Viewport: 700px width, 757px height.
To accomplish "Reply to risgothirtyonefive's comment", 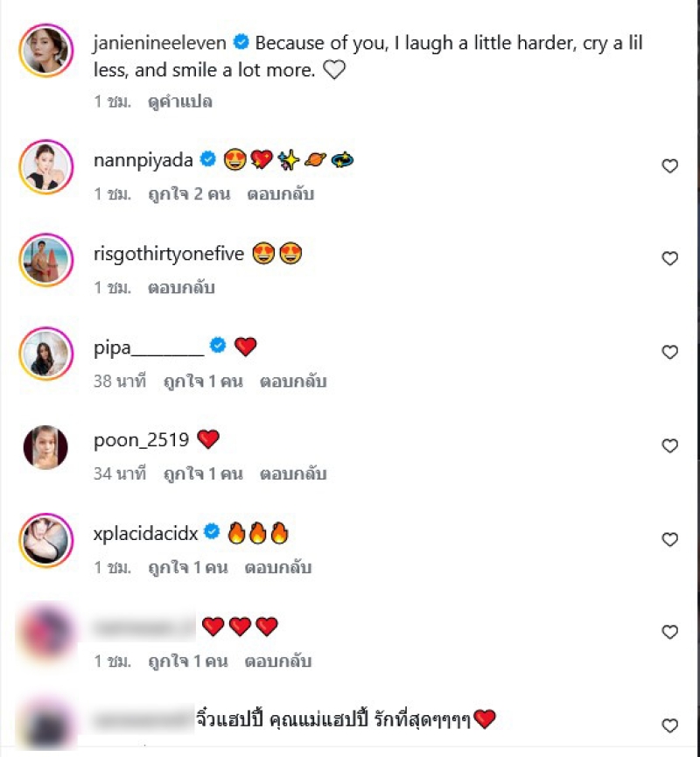I will 181,287.
